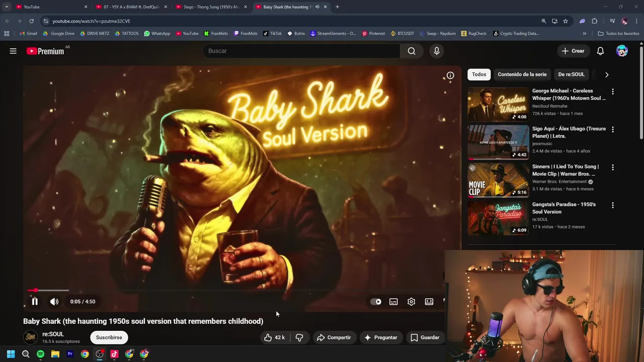Open the Todos los favoritos folder

tap(618, 34)
